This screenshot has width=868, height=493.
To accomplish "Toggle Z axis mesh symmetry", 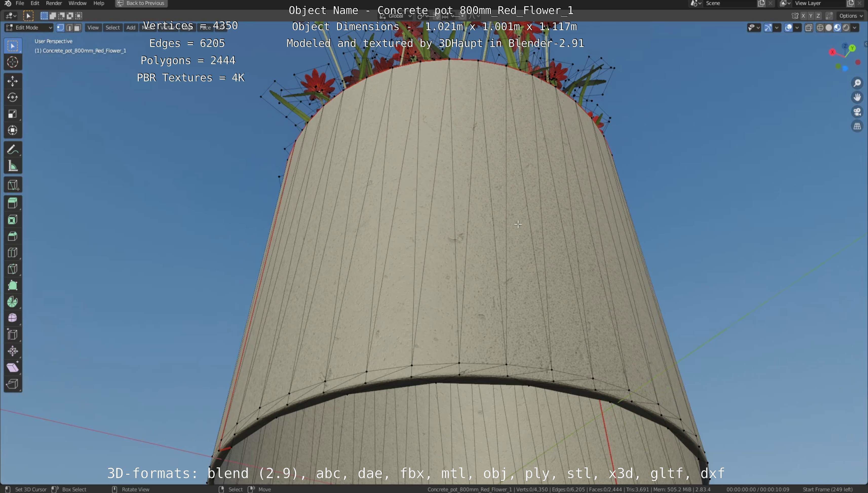I will pos(818,16).
